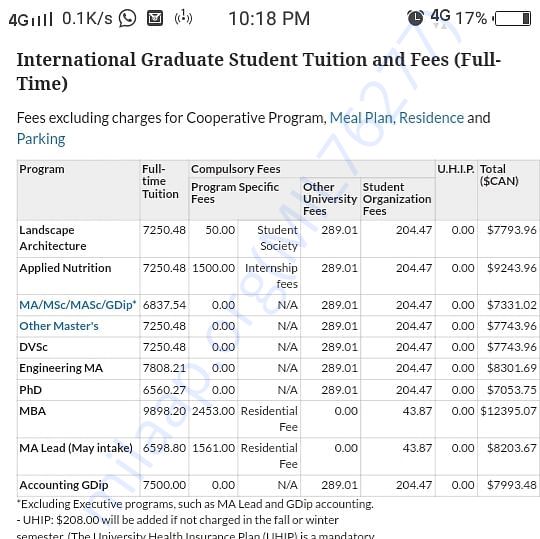Tap the Applied Nutrition Internship fees cell
Screen dimensions: 540x539
[x=269, y=276]
